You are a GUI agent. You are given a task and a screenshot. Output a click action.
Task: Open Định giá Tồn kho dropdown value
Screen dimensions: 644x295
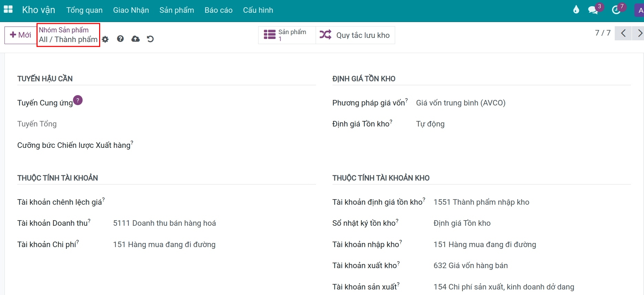tap(430, 124)
